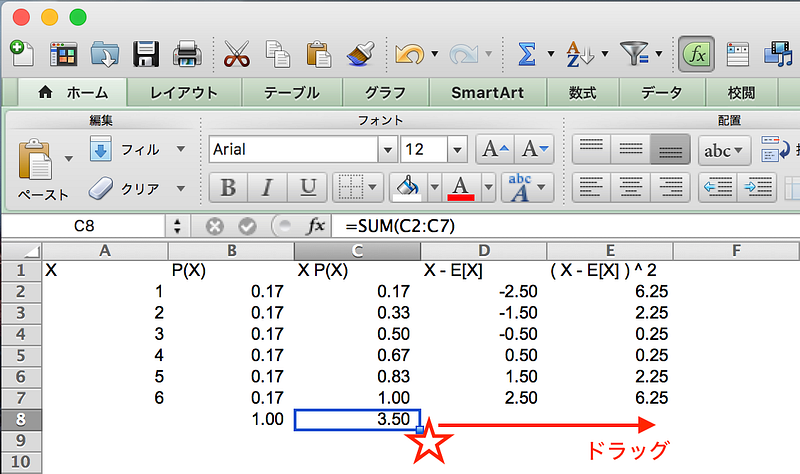Redo the last action
This screenshot has height=474, width=800.
pyautogui.click(x=464, y=54)
